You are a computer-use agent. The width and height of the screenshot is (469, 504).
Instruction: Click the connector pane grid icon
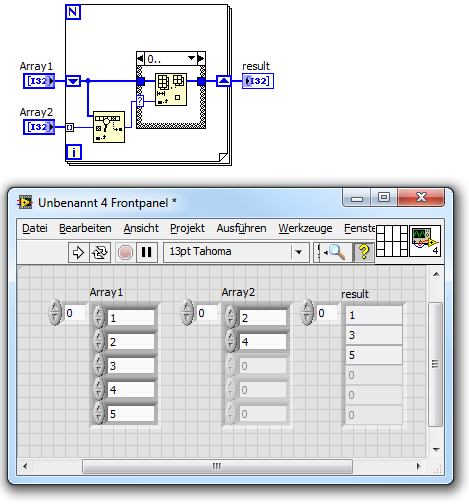tap(392, 241)
